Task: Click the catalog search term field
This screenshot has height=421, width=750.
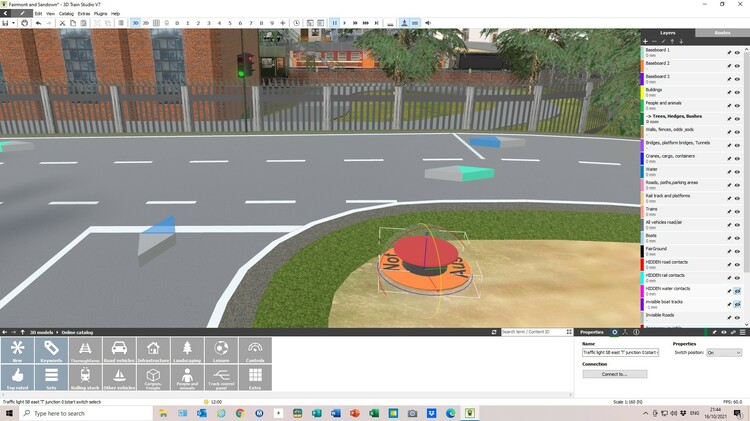Action: [533, 332]
